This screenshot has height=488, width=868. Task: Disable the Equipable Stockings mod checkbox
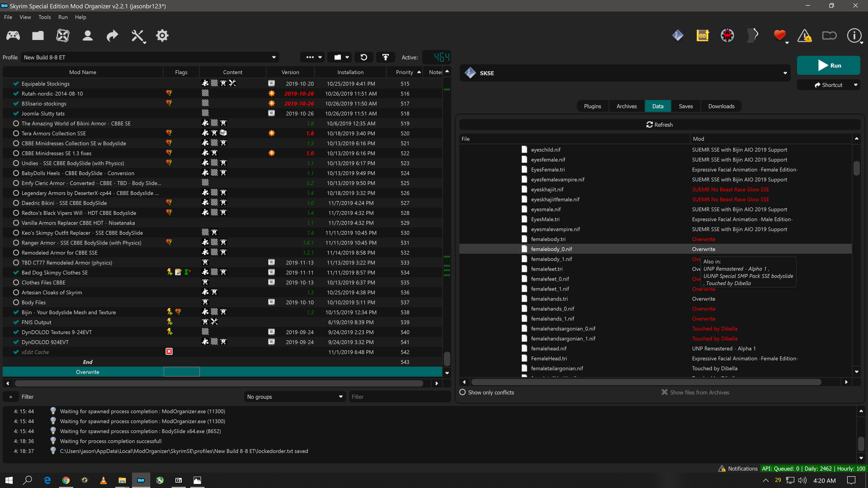(x=16, y=84)
